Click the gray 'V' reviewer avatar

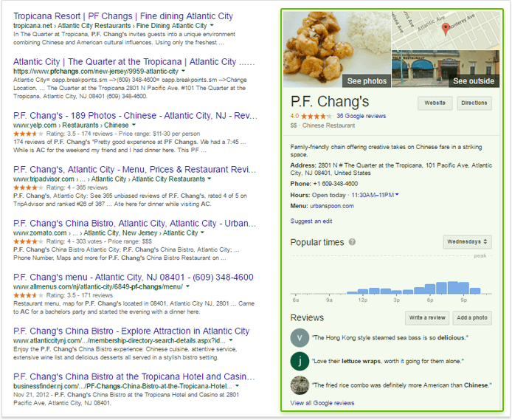coord(300,338)
